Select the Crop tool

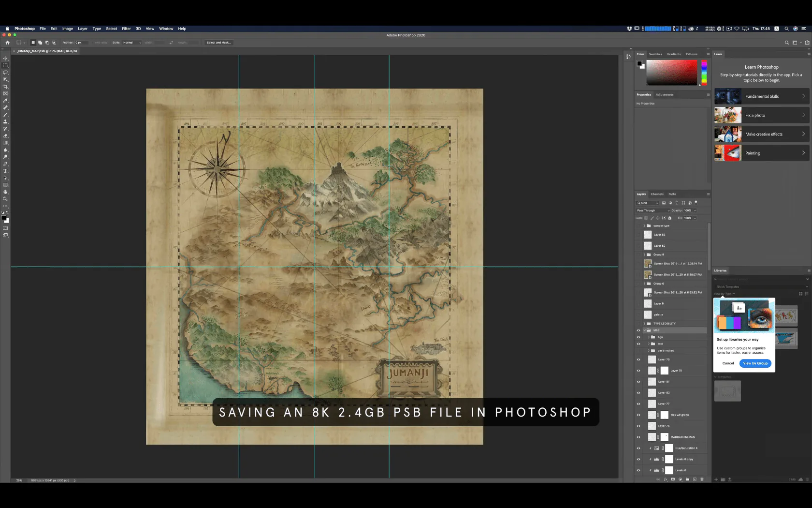pos(5,87)
